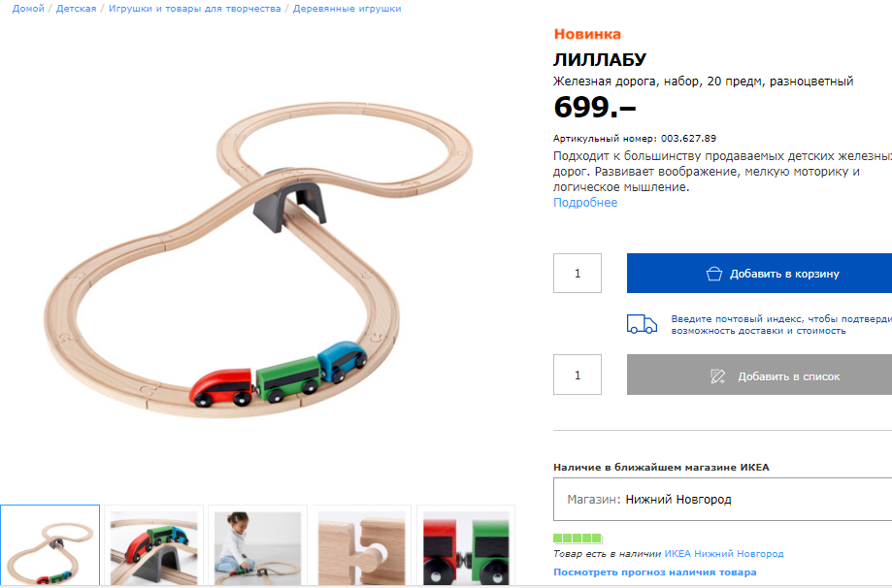Focus cart quantity input field
The image size is (892, 588).
click(x=577, y=274)
